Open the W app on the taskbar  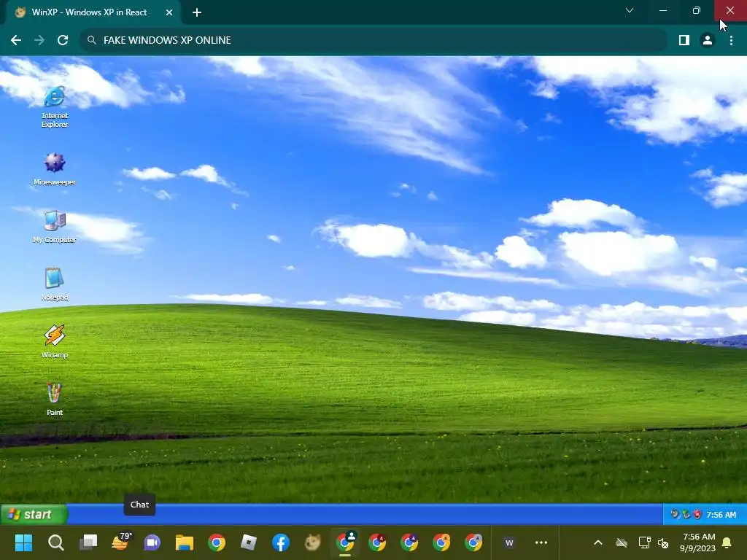click(509, 542)
